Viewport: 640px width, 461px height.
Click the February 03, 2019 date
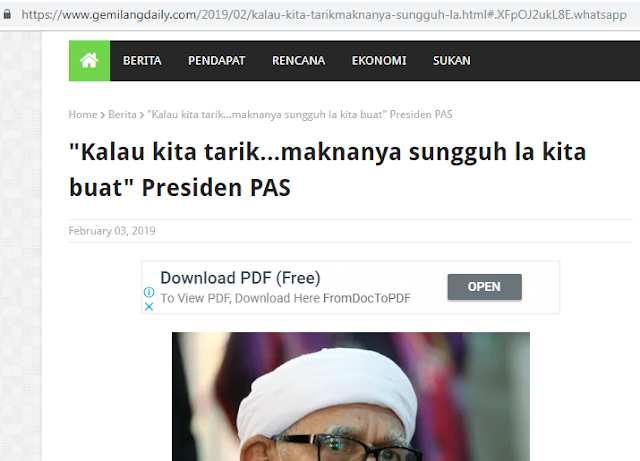point(112,231)
